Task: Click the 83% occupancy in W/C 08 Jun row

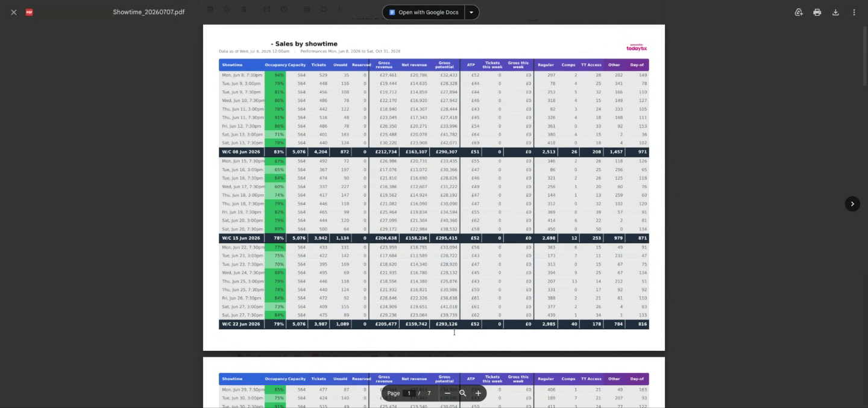Action: [279, 152]
